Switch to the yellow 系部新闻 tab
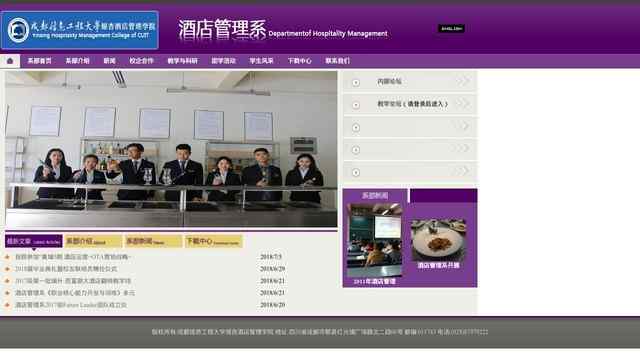Screen dimensions: 640x360 click(x=153, y=241)
